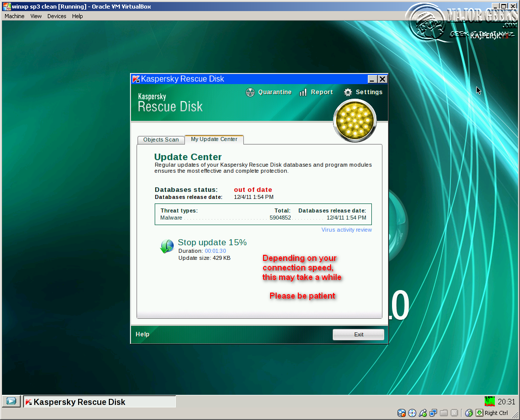The width and height of the screenshot is (520, 420).
Task: Open Quarantine in Kaspersky Rescue Disk
Action: 269,92
